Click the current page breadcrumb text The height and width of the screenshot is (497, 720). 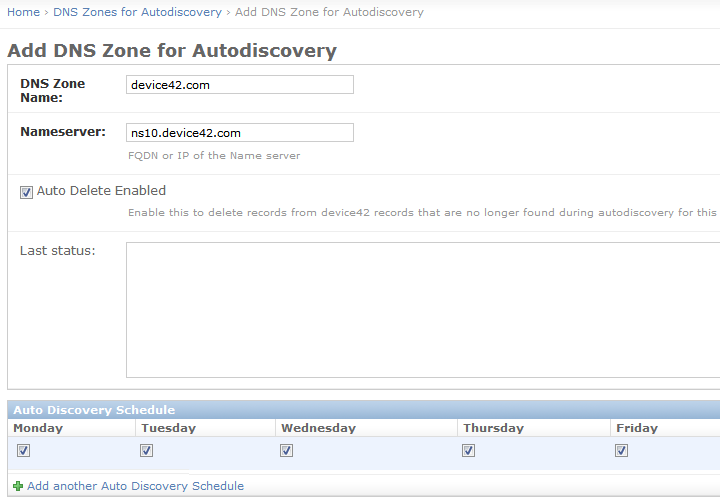click(x=329, y=12)
